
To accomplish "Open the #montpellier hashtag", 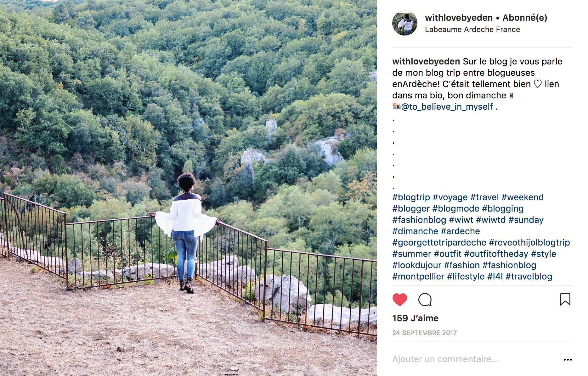I will point(418,277).
